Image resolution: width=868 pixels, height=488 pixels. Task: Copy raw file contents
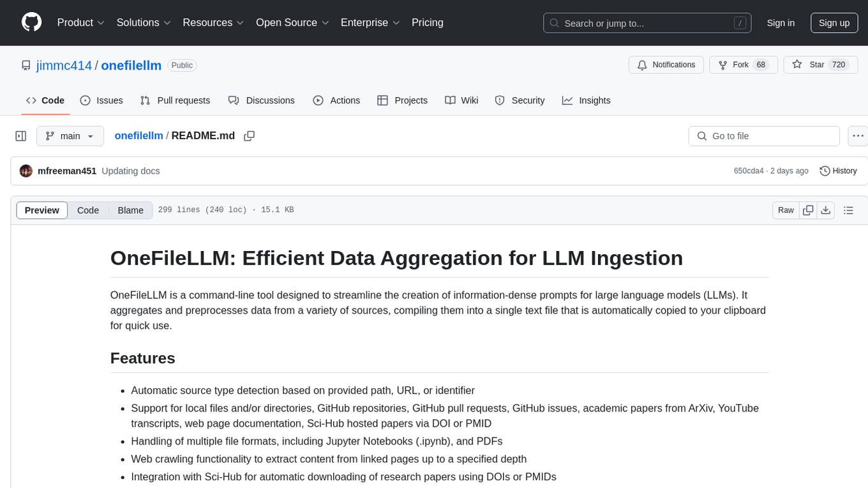click(808, 210)
